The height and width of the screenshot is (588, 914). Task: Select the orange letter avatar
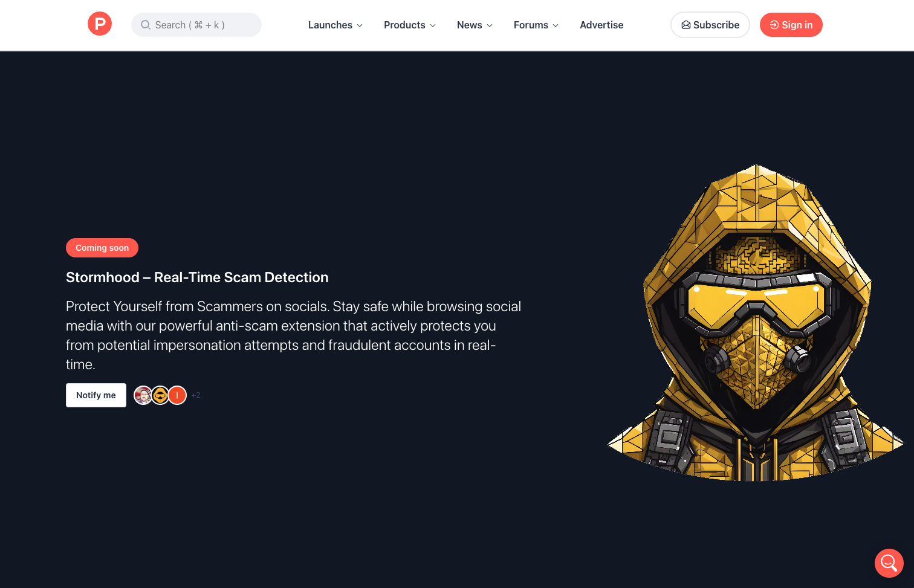coord(177,395)
